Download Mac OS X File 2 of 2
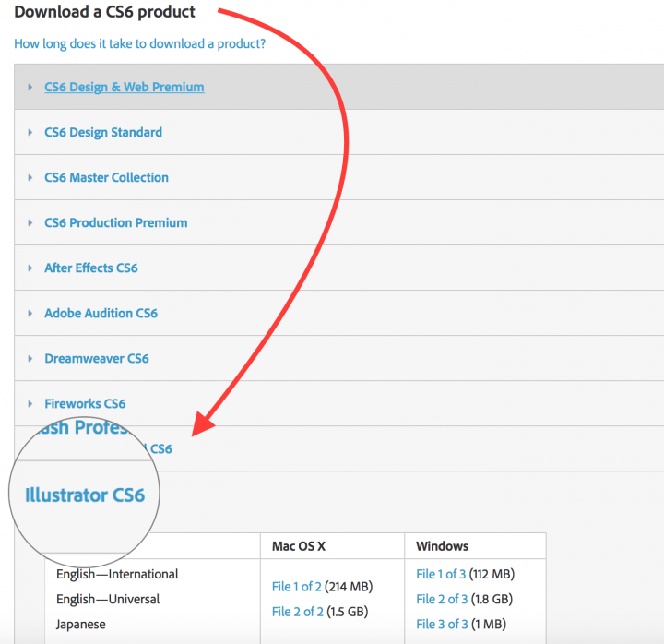Screen dimensions: 664x644 click(x=297, y=612)
